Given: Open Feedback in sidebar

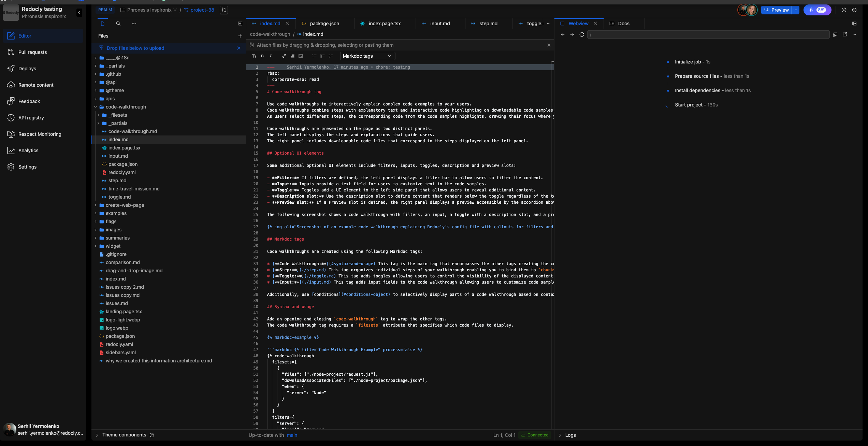Looking at the screenshot, I should pyautogui.click(x=43, y=101).
